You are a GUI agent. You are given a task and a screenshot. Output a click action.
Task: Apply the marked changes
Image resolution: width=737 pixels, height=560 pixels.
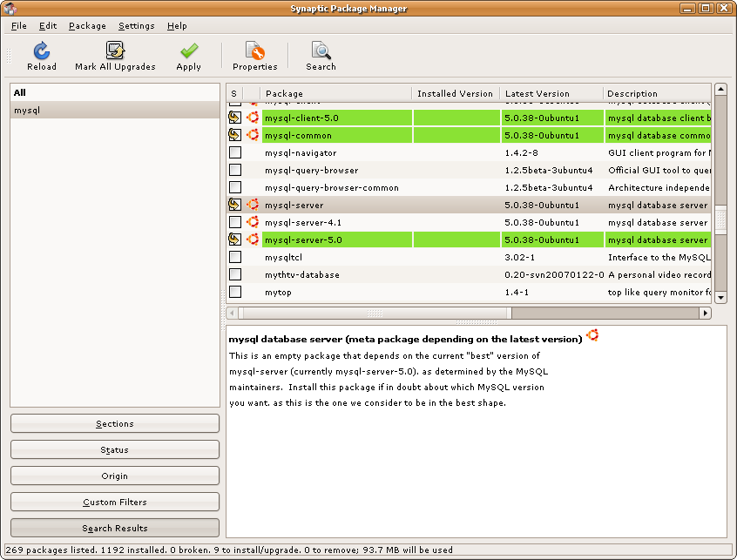(188, 51)
